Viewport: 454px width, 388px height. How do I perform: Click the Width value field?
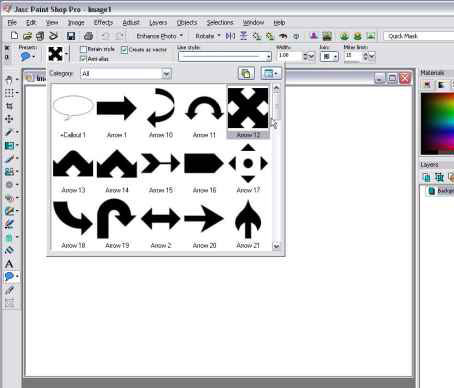coord(289,56)
